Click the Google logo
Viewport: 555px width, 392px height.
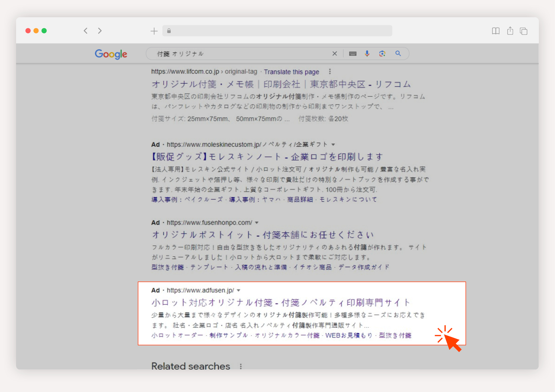(x=111, y=54)
